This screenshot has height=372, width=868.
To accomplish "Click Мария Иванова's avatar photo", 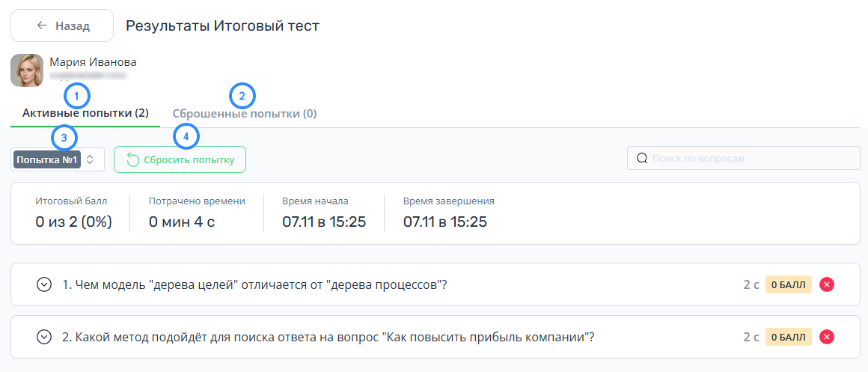I will pos(27,70).
